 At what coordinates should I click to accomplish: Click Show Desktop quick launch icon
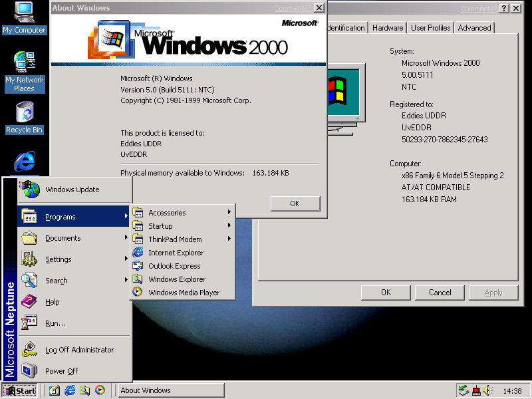coord(55,390)
